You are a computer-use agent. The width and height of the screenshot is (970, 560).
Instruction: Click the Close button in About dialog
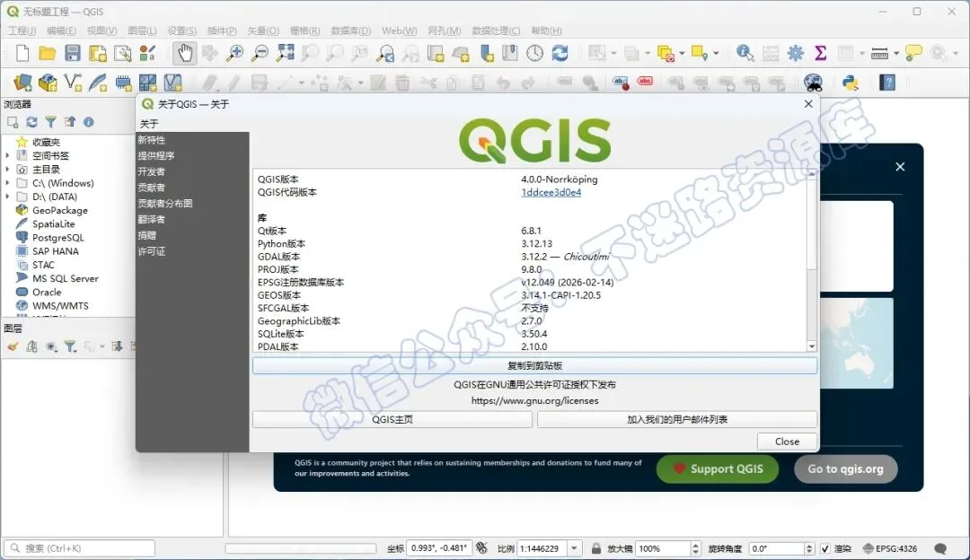pos(787,442)
